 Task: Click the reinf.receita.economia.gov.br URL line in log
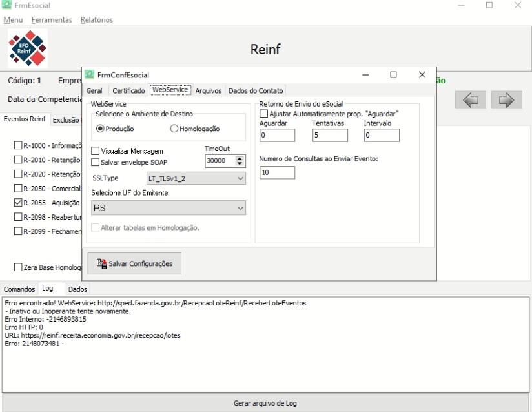pos(92,335)
